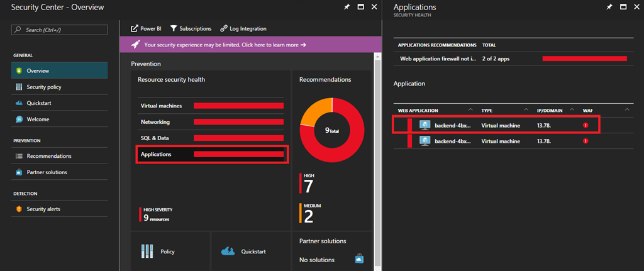Click the limited security experience banner
Viewport: 644px width, 271px height.
click(250, 45)
